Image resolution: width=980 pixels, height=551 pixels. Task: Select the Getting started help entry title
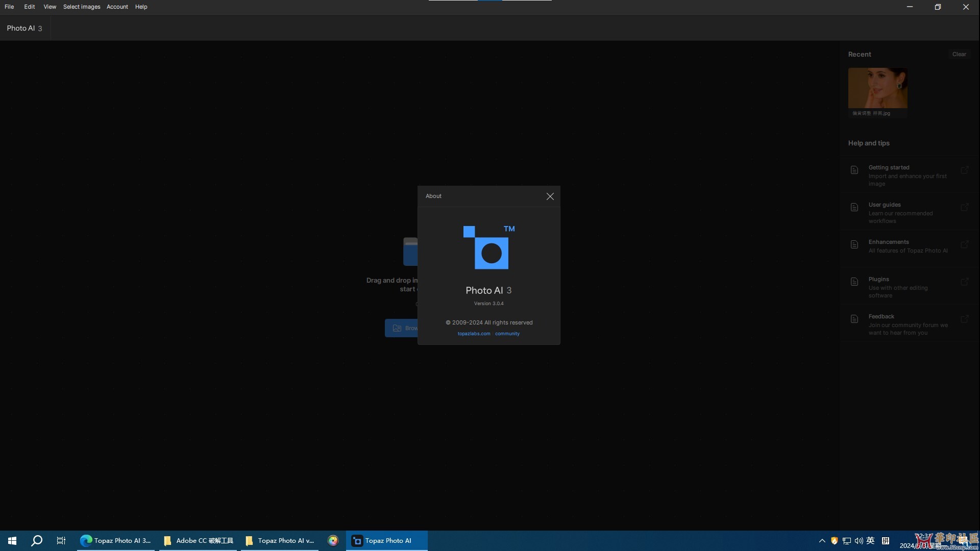pos(889,167)
